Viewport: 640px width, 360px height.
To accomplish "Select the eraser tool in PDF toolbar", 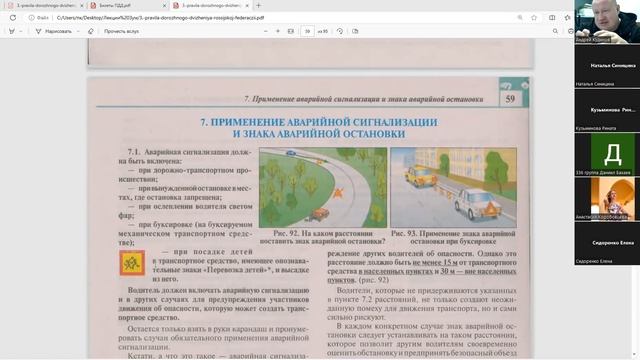I will point(91,31).
